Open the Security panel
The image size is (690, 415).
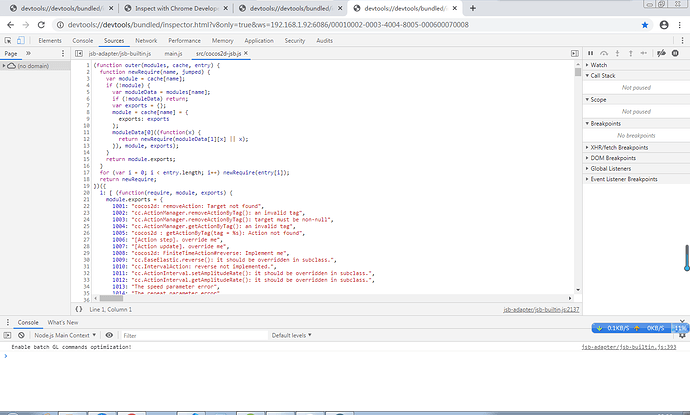(x=295, y=40)
